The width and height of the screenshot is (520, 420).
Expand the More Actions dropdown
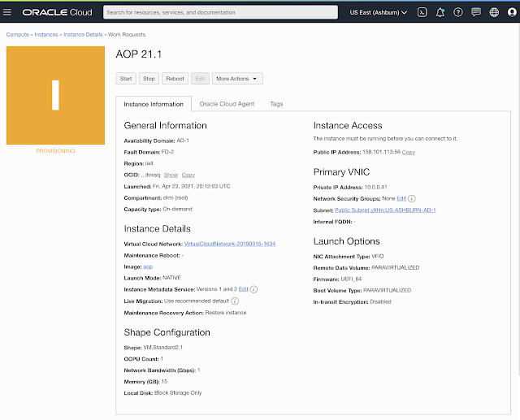237,79
